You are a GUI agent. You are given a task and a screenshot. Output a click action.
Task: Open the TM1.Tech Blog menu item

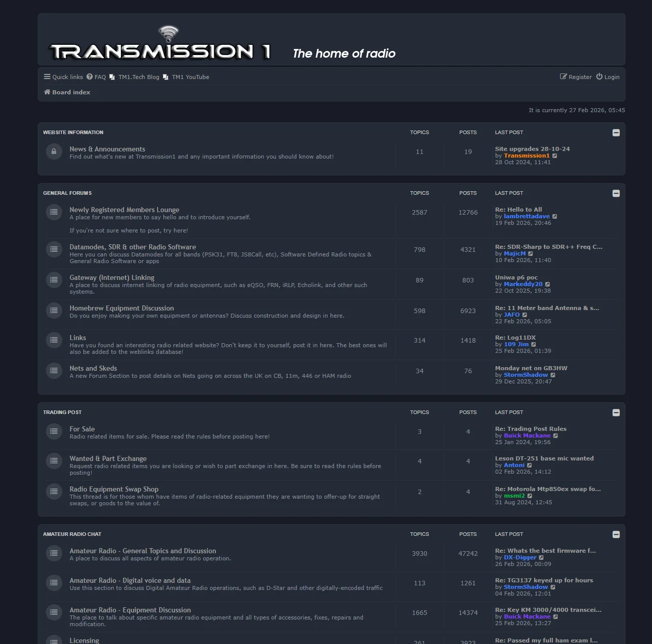tap(139, 76)
